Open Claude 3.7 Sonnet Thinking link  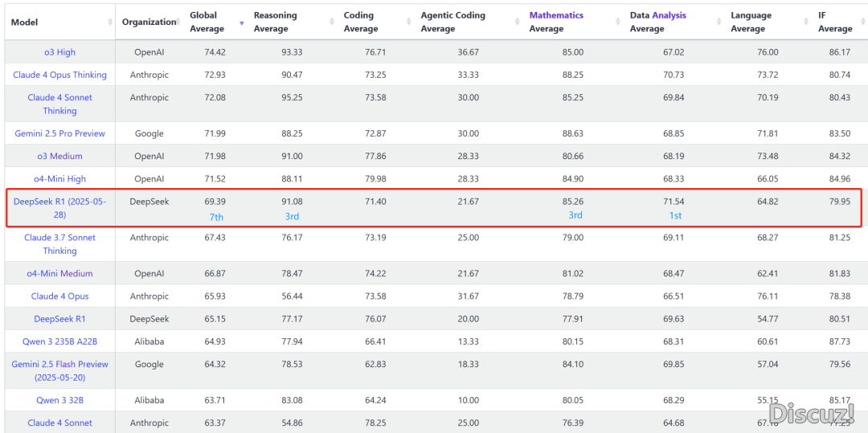click(59, 244)
